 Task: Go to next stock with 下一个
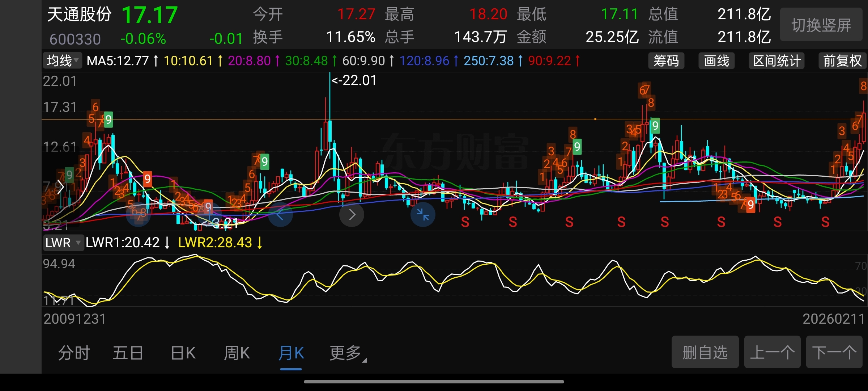click(834, 352)
